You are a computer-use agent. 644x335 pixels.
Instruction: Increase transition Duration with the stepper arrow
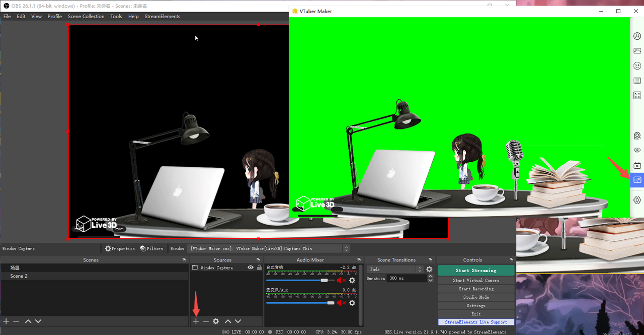coord(430,276)
